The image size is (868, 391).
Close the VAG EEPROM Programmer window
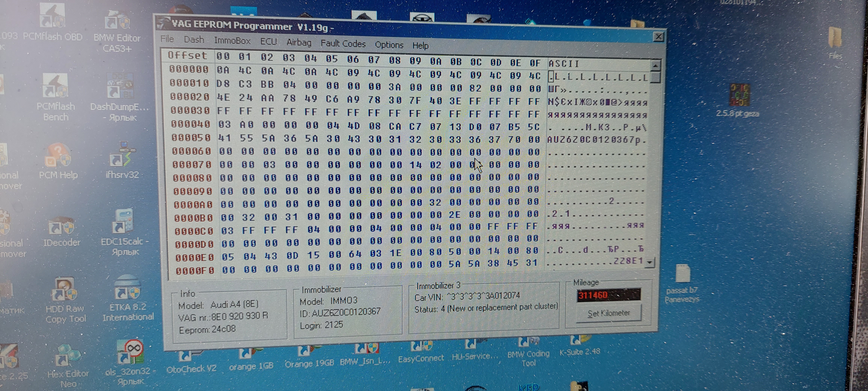coord(658,37)
